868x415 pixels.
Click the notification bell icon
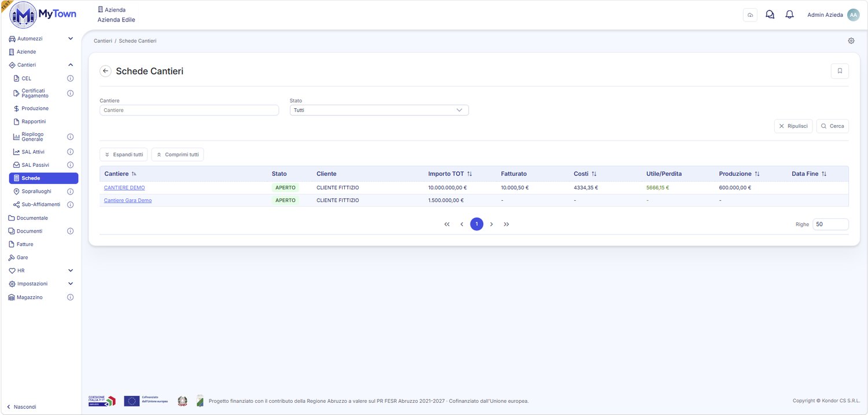(x=789, y=14)
